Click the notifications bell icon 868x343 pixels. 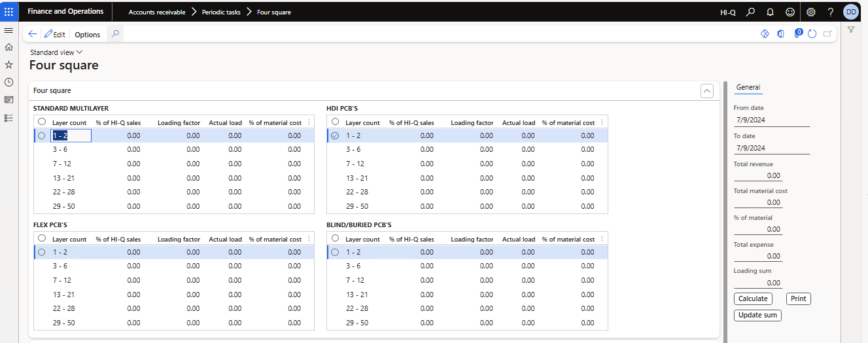770,12
